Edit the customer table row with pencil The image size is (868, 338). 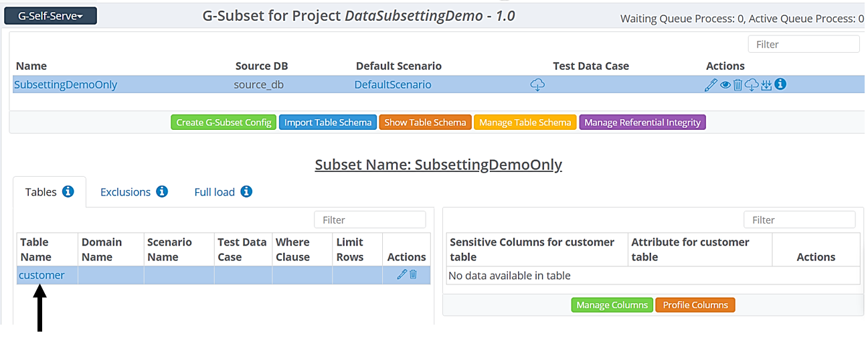pyautogui.click(x=402, y=274)
